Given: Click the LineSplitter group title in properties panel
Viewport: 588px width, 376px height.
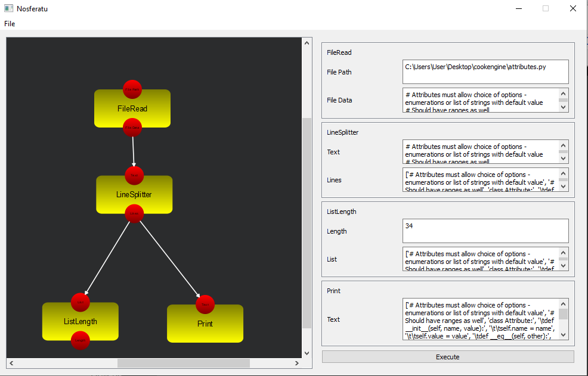Looking at the screenshot, I should (x=342, y=132).
